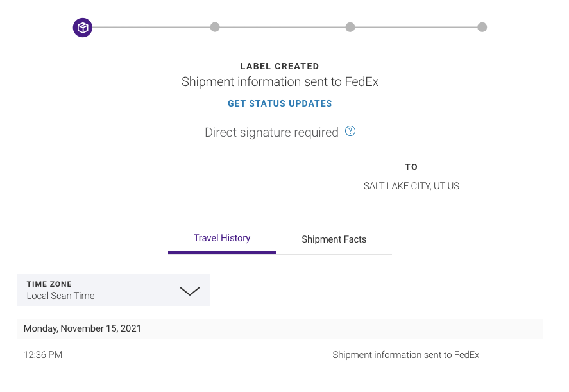Click the GET STATUS UPDATES link

280,103
